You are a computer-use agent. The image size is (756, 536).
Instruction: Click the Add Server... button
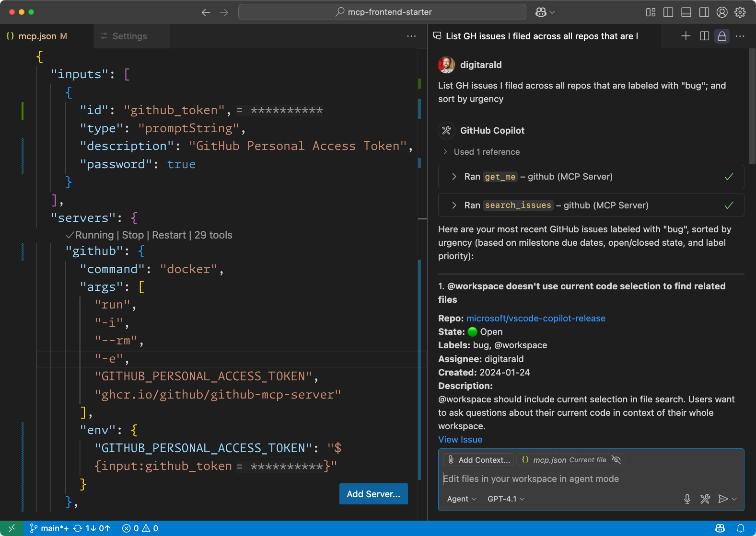click(x=373, y=494)
